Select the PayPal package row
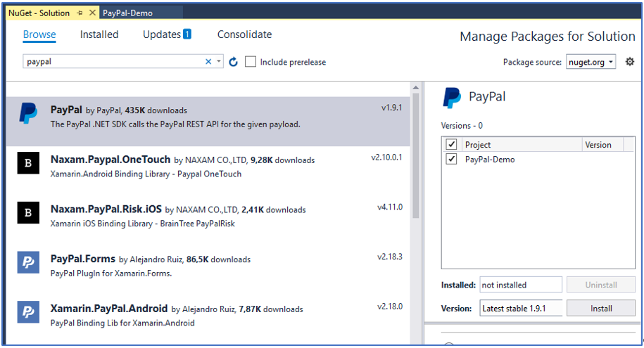The height and width of the screenshot is (348, 644). 208,122
